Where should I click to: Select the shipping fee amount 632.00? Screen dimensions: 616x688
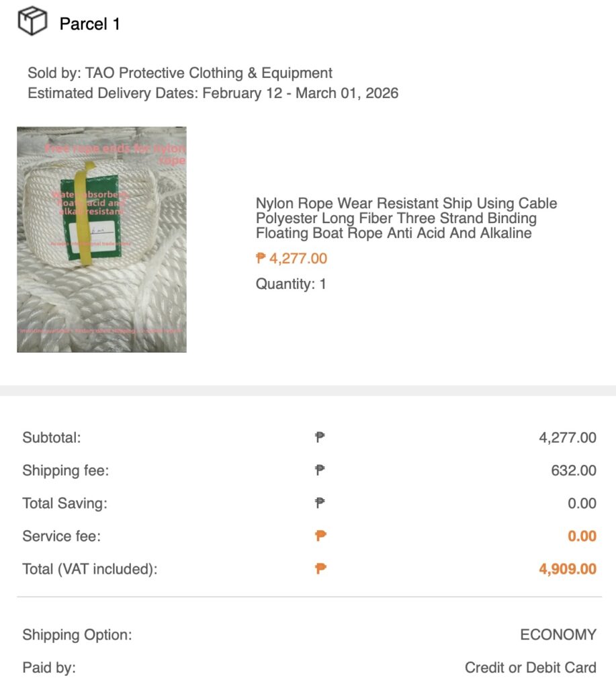pyautogui.click(x=573, y=470)
